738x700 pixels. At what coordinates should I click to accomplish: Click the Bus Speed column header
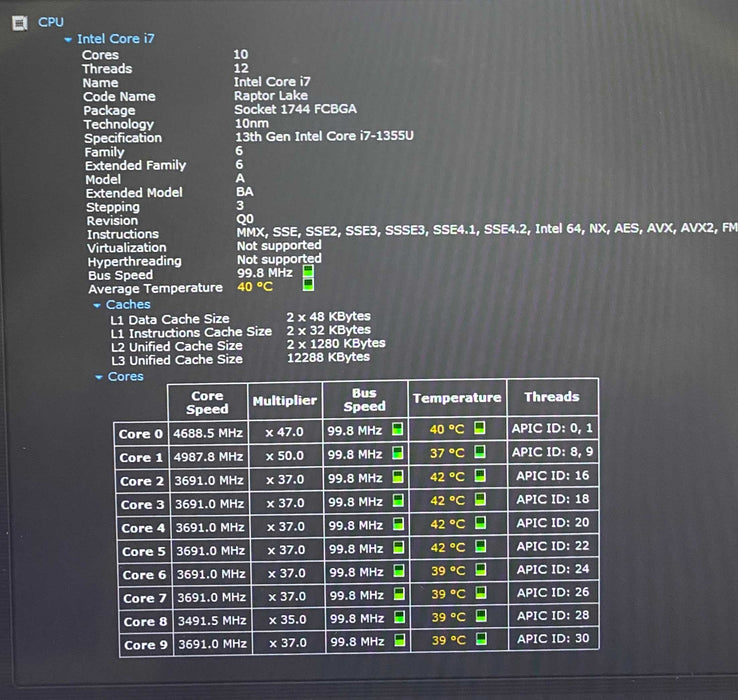tap(365, 400)
